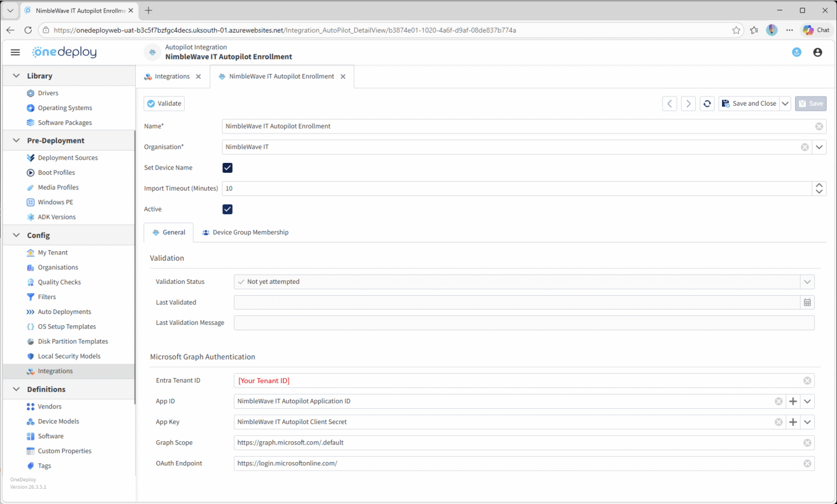Open the hamburger navigation menu
The image size is (837, 504).
(x=15, y=52)
